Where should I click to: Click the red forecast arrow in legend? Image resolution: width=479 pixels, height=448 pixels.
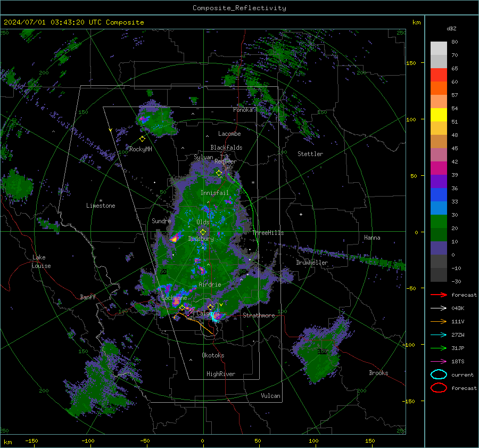[439, 295]
